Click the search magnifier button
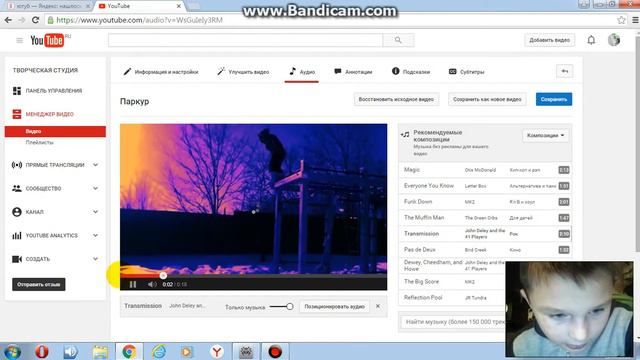 tap(398, 40)
